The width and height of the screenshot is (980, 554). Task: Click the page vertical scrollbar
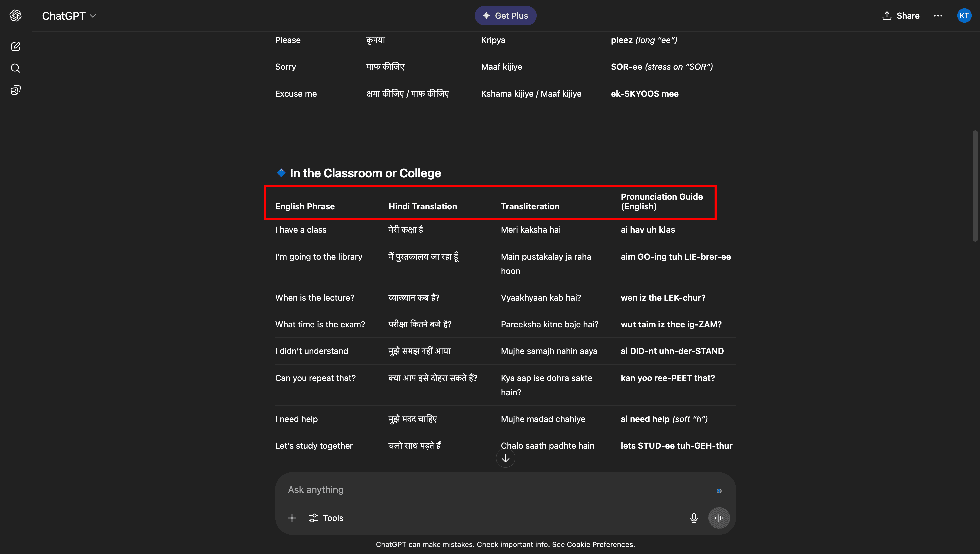pyautogui.click(x=975, y=186)
